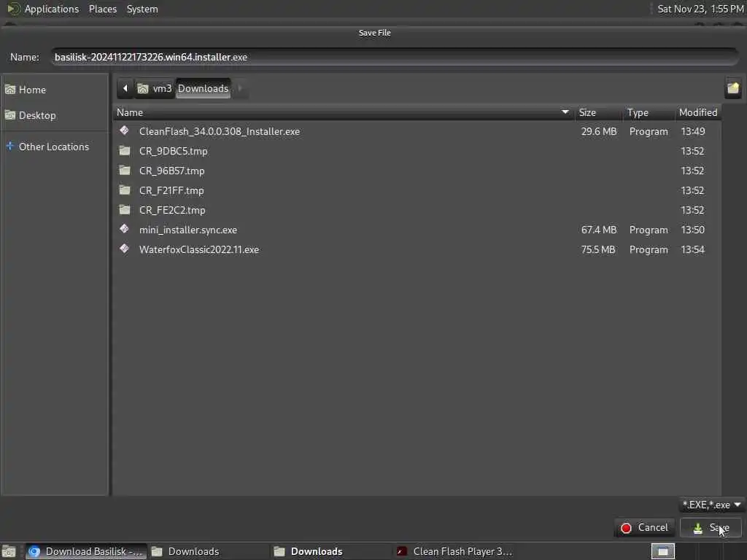The width and height of the screenshot is (747, 560).
Task: Click the CR_FE2C2.tmp folder icon
Action: coord(124,209)
